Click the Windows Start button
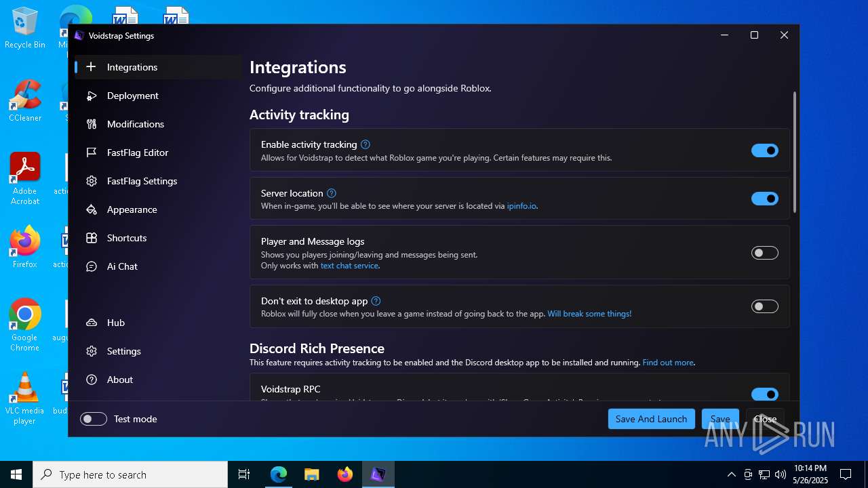The width and height of the screenshot is (868, 488). coord(16,474)
